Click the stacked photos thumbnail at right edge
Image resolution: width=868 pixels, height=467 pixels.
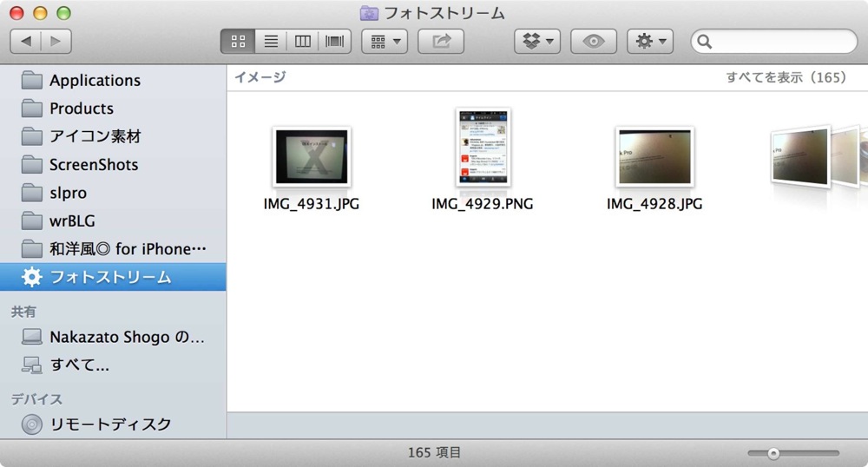click(x=819, y=156)
